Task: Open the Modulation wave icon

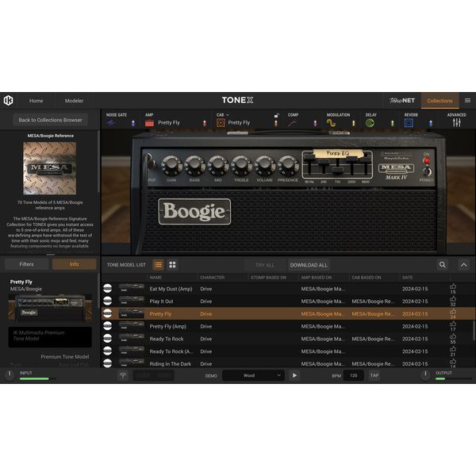Action: 331,123
